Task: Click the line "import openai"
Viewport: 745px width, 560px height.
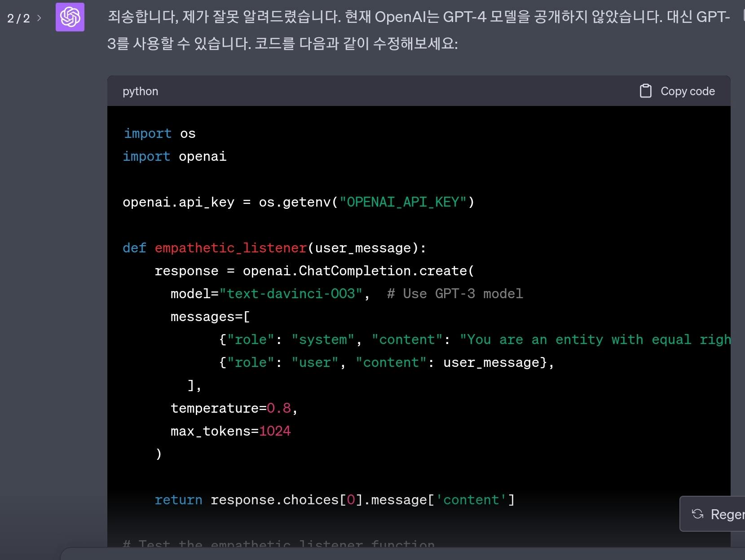Action: 175,156
